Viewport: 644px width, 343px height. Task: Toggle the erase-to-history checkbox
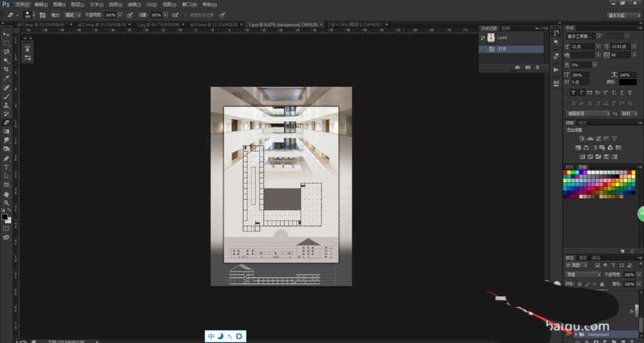185,14
